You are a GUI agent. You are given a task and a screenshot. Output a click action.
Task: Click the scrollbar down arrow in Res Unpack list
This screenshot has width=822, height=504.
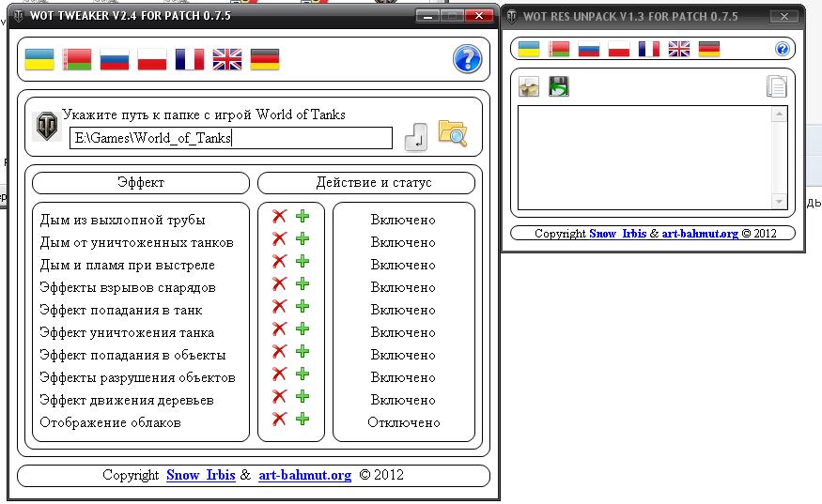point(778,203)
